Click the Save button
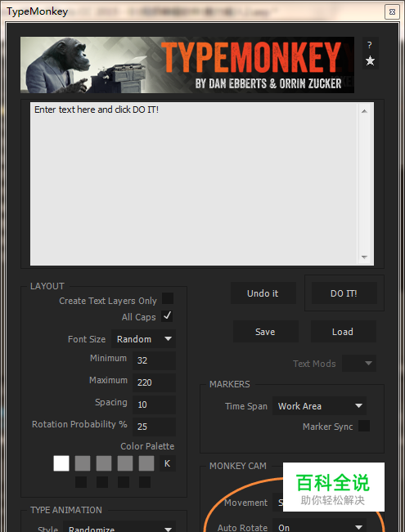The image size is (405, 532). [x=266, y=332]
